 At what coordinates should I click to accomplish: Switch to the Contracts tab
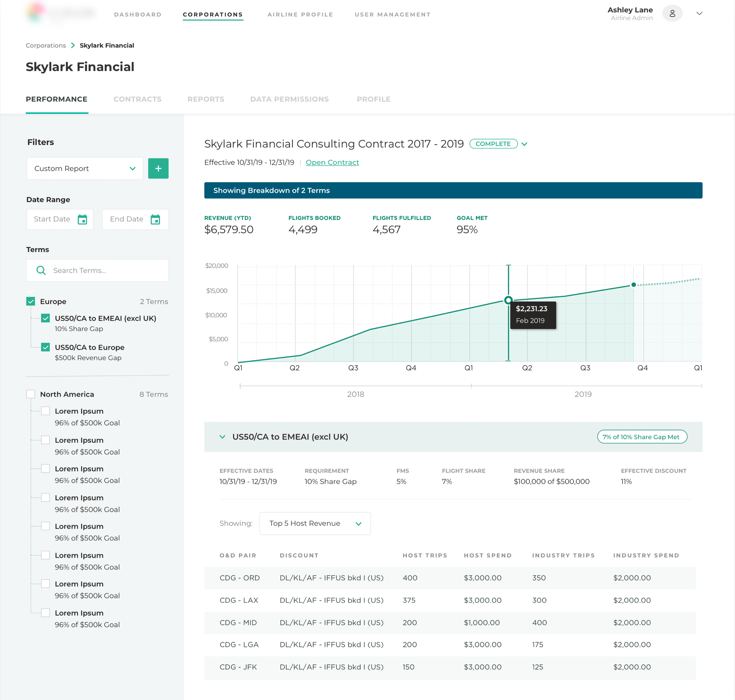coord(137,99)
